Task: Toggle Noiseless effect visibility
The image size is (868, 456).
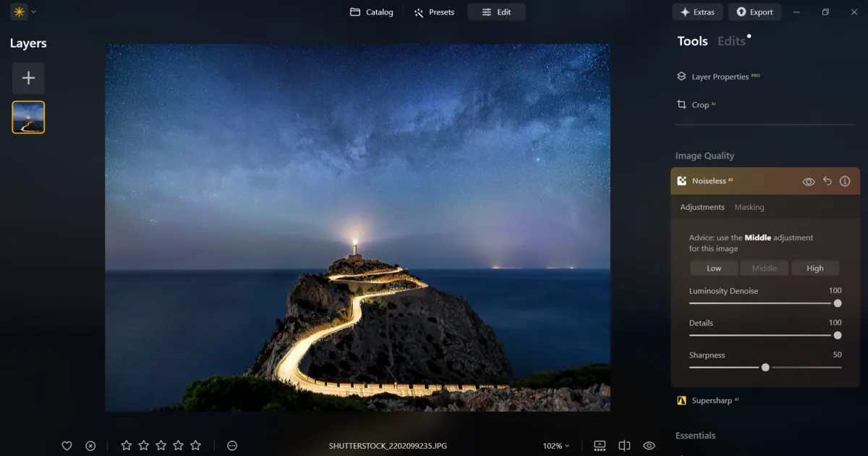Action: tap(809, 181)
